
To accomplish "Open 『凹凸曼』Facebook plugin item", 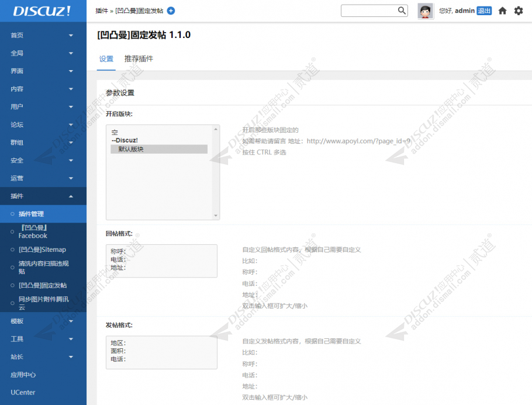I will tap(43, 231).
